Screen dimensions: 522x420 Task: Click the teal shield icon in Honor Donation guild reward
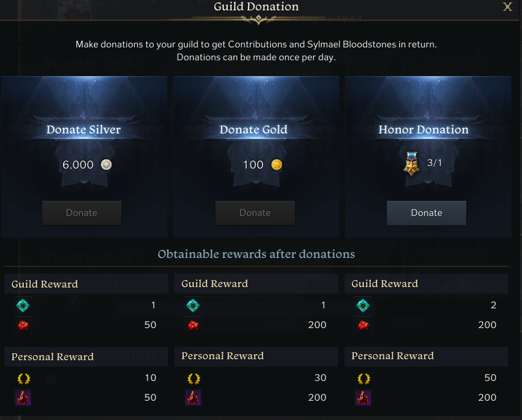[x=363, y=305]
